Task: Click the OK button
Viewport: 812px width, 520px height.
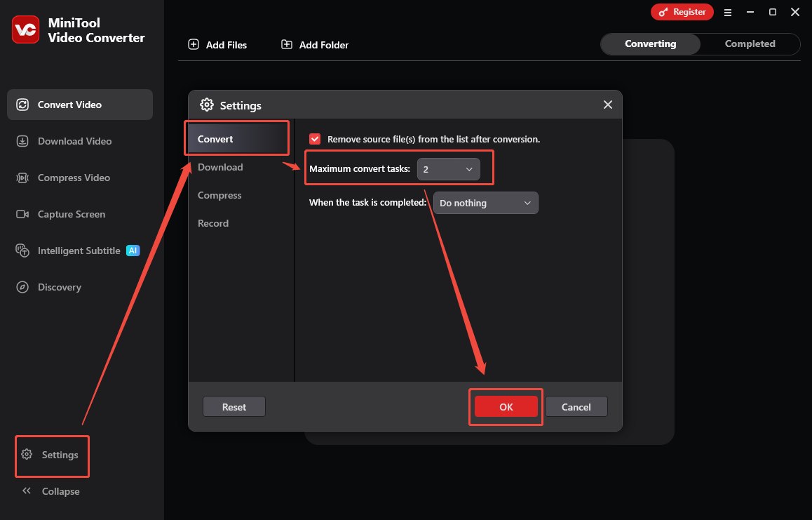Action: click(506, 406)
